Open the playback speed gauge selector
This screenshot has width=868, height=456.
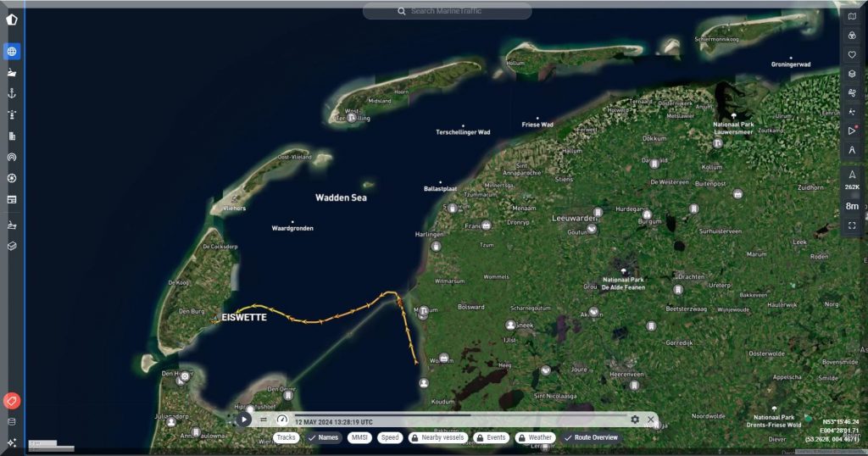pos(282,420)
